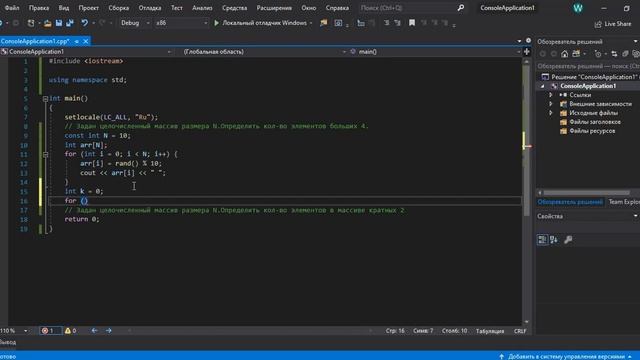The width and height of the screenshot is (640, 360).
Task: Click the Save All icon in toolbar
Action: 70,23
